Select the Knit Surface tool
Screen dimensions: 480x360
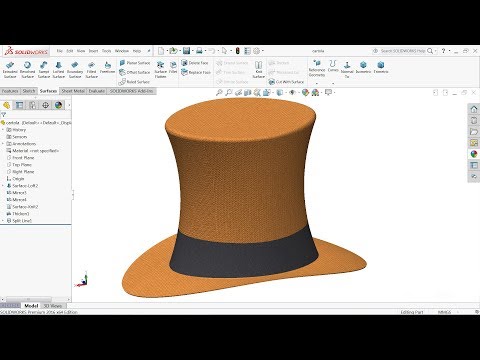259,69
